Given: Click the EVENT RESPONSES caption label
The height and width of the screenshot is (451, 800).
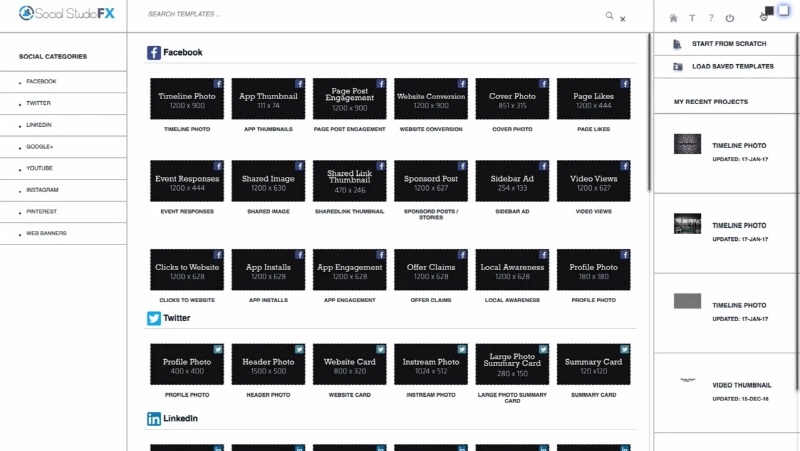Looking at the screenshot, I should coord(187,211).
